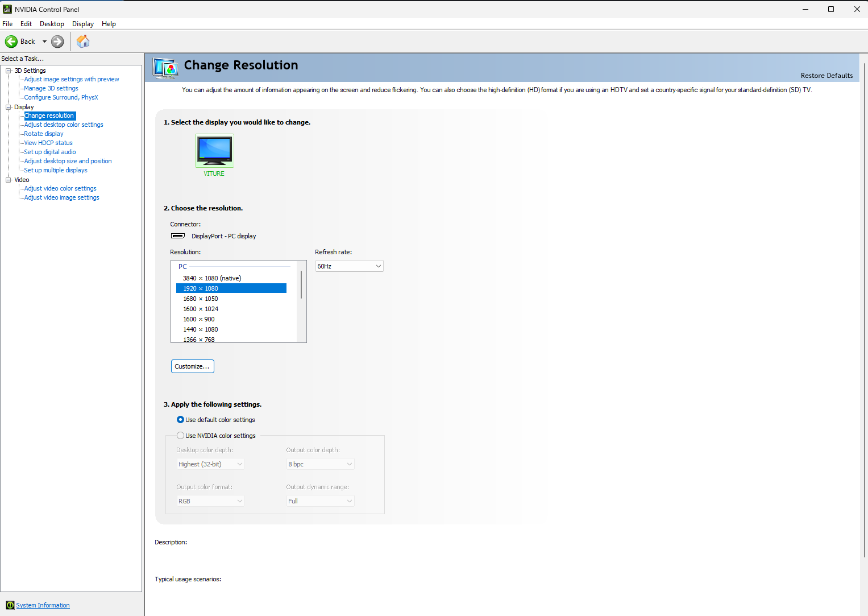Viewport: 868px width, 616px height.
Task: Select Use default color settings
Action: [x=180, y=420]
